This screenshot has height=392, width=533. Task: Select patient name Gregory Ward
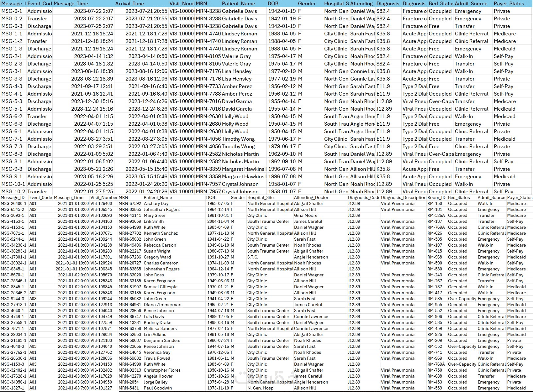157,257
